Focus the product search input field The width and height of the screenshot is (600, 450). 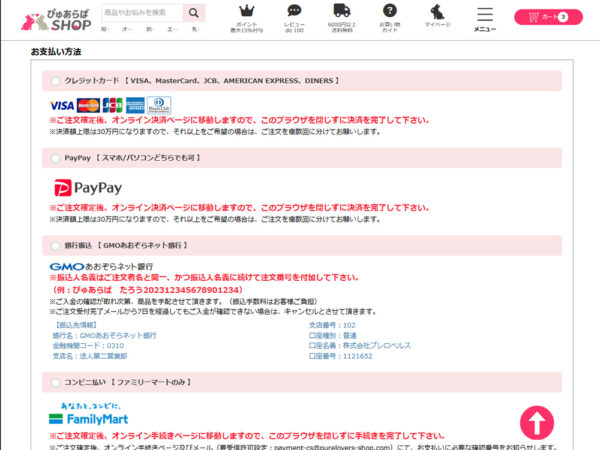[x=142, y=13]
